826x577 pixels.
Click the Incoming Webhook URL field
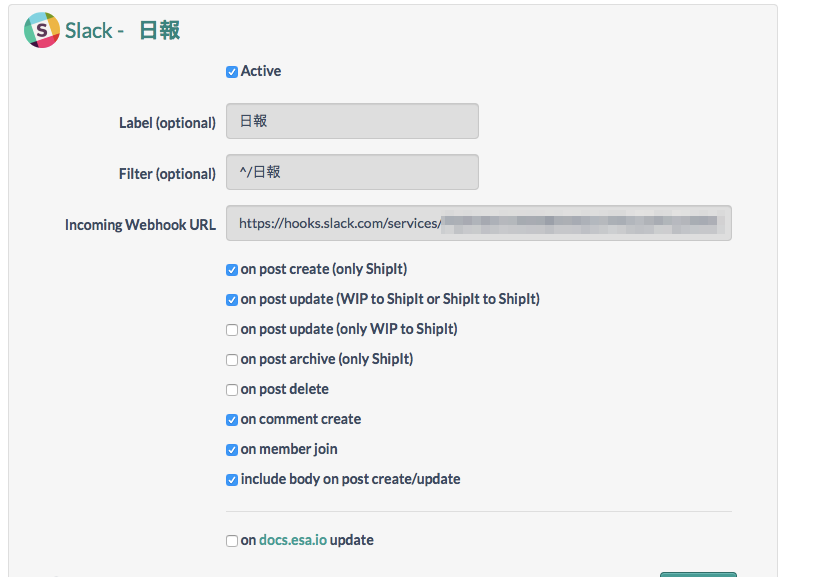click(479, 223)
